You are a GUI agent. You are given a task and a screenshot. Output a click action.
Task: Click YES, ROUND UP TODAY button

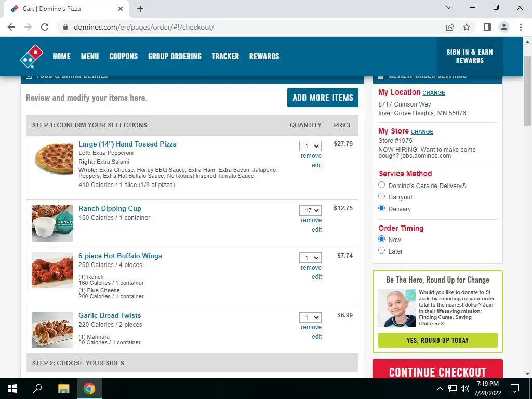tap(437, 340)
